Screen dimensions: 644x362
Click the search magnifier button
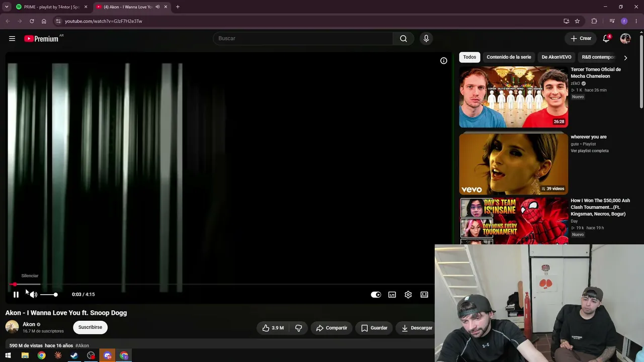tap(404, 39)
